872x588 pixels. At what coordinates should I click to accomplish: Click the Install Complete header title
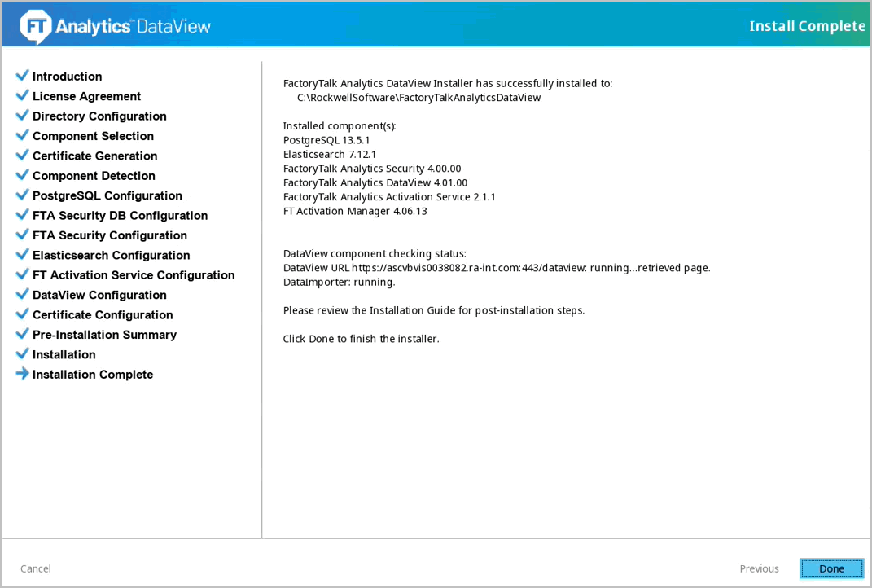click(807, 26)
